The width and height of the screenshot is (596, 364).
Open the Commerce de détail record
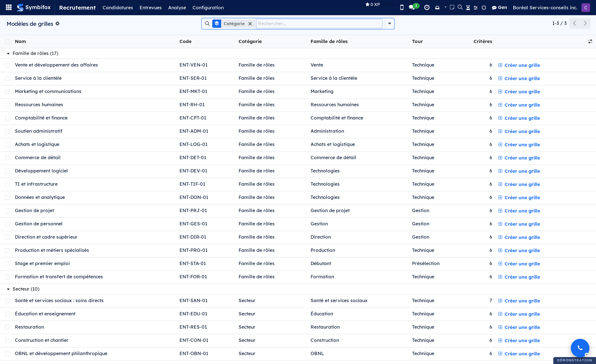tap(37, 158)
